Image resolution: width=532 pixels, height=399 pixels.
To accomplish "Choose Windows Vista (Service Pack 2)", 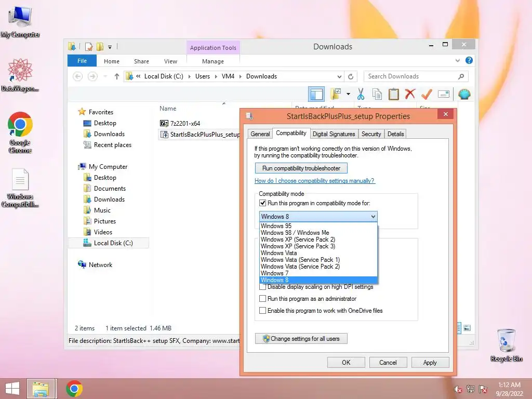I will click(x=318, y=267).
